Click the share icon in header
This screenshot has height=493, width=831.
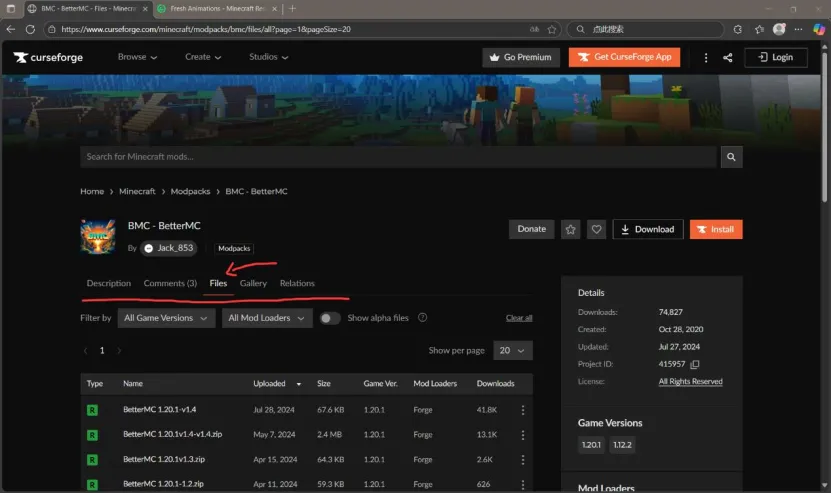(727, 57)
